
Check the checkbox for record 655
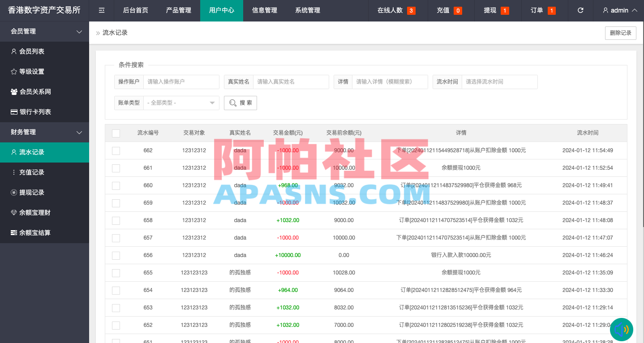pyautogui.click(x=116, y=273)
